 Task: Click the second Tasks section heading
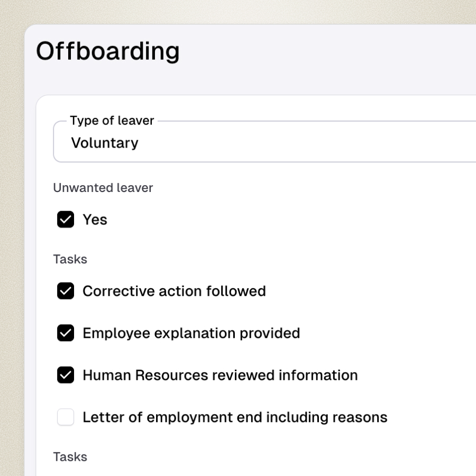(x=70, y=456)
